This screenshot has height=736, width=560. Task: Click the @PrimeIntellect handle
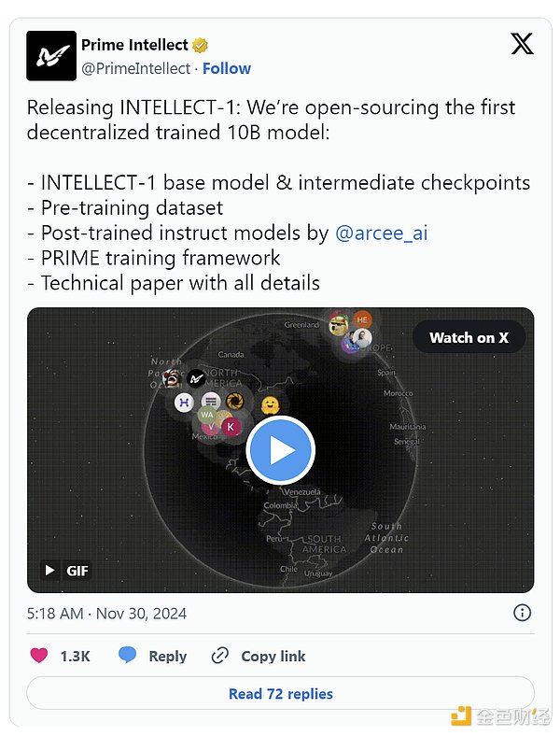pyautogui.click(x=135, y=68)
